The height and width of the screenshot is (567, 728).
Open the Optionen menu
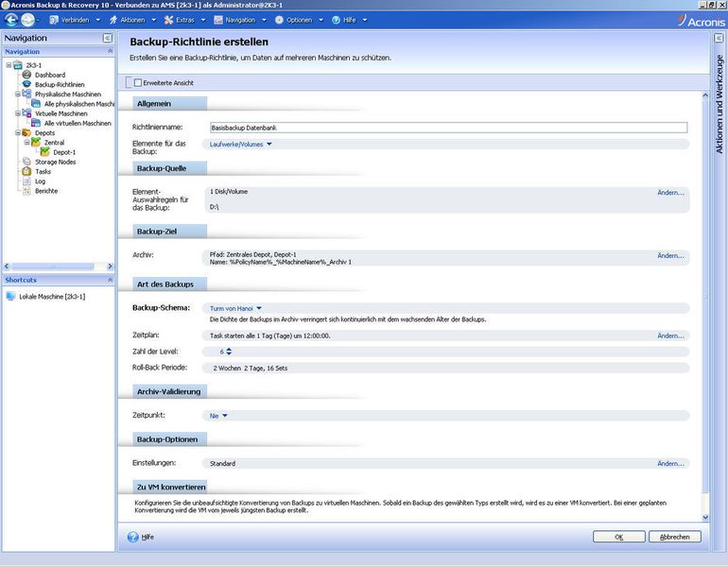(x=299, y=20)
